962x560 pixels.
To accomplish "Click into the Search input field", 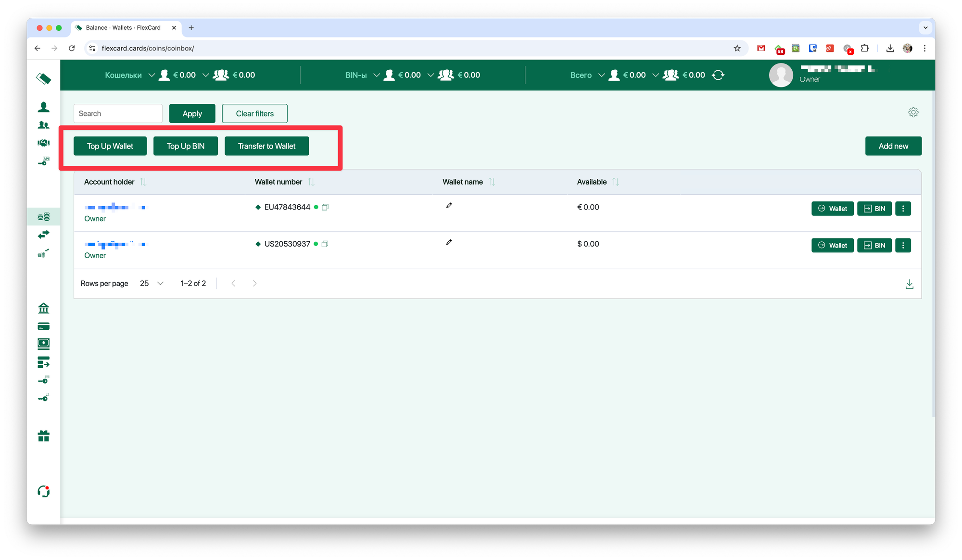I will (x=118, y=113).
